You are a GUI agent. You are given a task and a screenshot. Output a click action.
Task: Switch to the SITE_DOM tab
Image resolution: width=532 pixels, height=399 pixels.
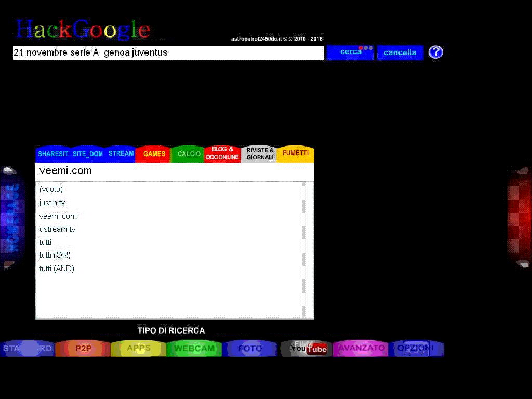(x=87, y=154)
